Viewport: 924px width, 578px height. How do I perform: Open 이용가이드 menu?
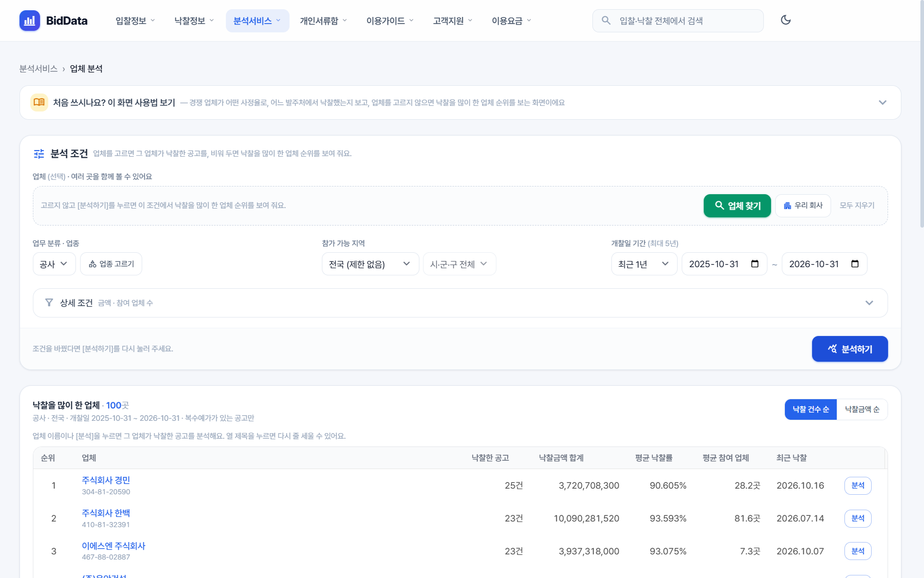coord(390,21)
